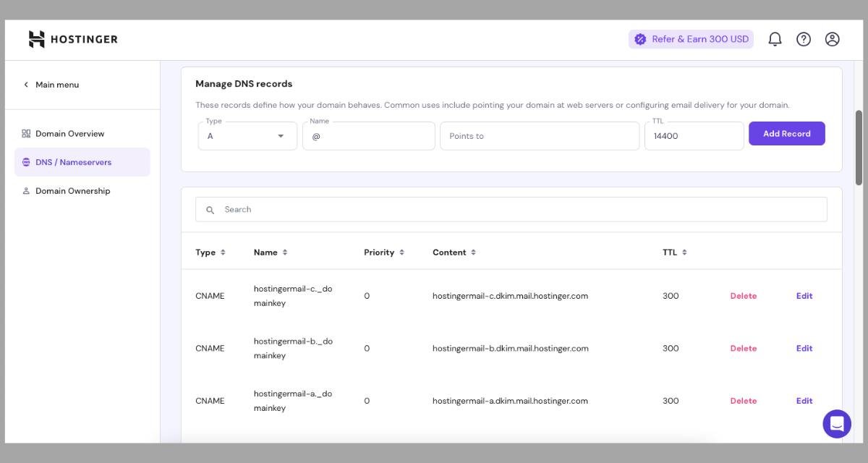Open the user account profile icon
Screen dimensions: 868x463
tap(833, 39)
